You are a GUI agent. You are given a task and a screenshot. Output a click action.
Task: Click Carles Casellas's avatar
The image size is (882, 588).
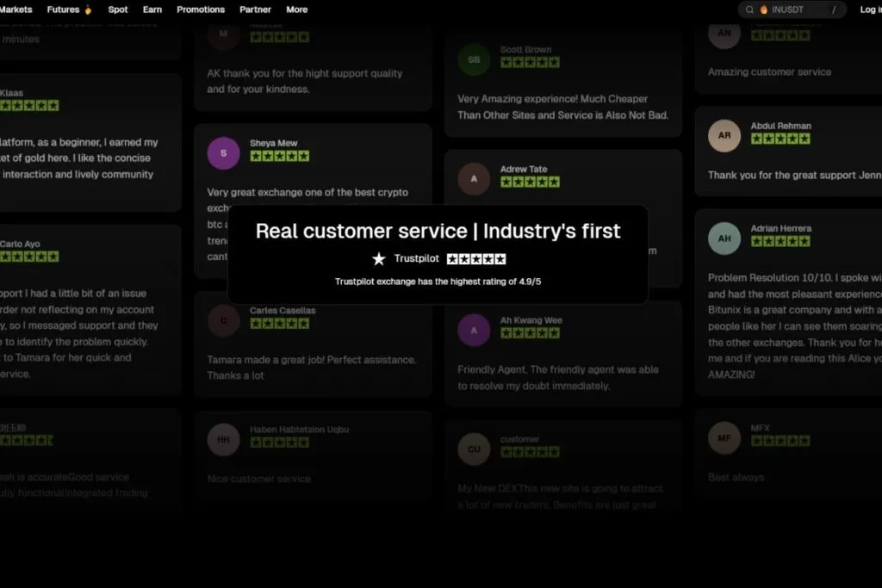coord(223,320)
